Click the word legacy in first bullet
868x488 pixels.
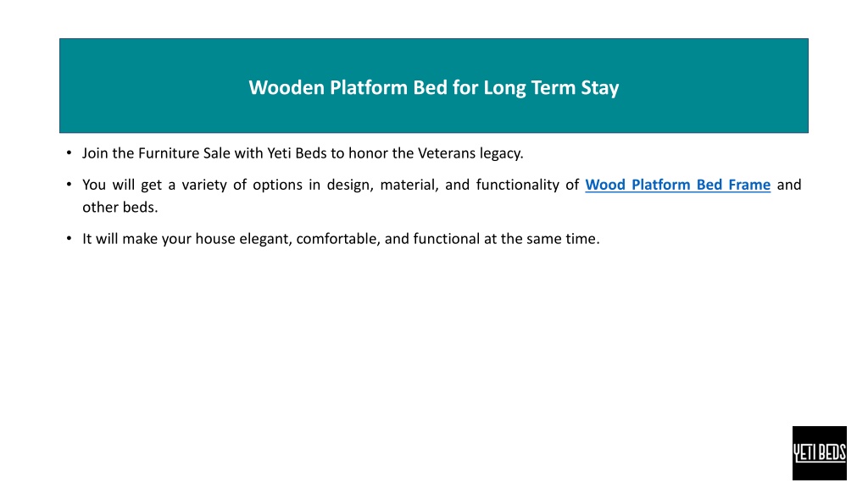(x=501, y=154)
